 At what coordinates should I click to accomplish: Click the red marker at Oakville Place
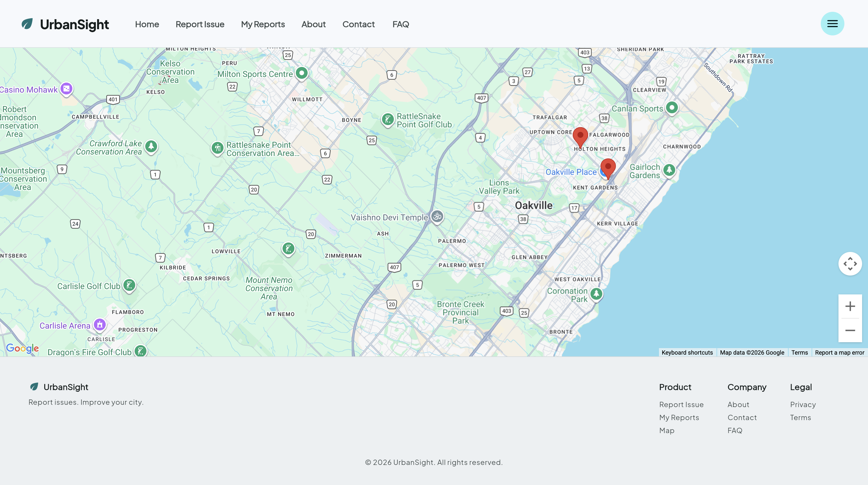tap(608, 167)
